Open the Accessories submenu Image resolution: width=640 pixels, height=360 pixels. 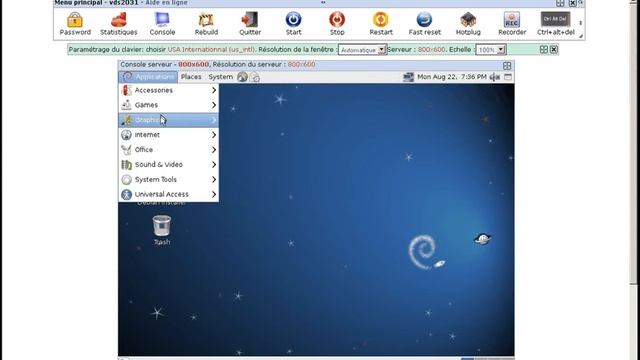[x=169, y=90]
